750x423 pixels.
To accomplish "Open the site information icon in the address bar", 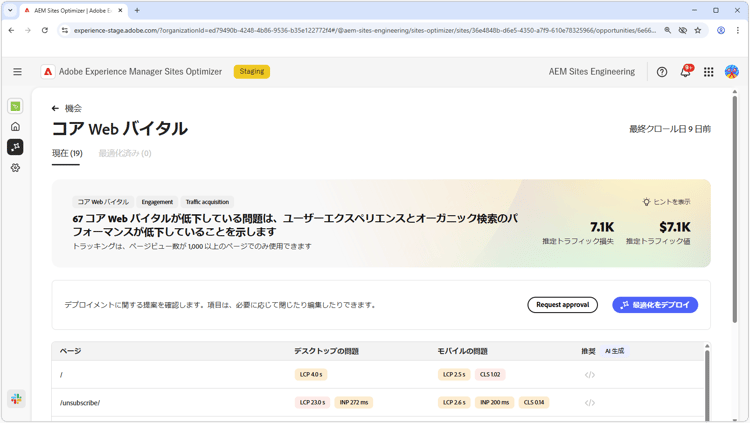I will click(65, 31).
